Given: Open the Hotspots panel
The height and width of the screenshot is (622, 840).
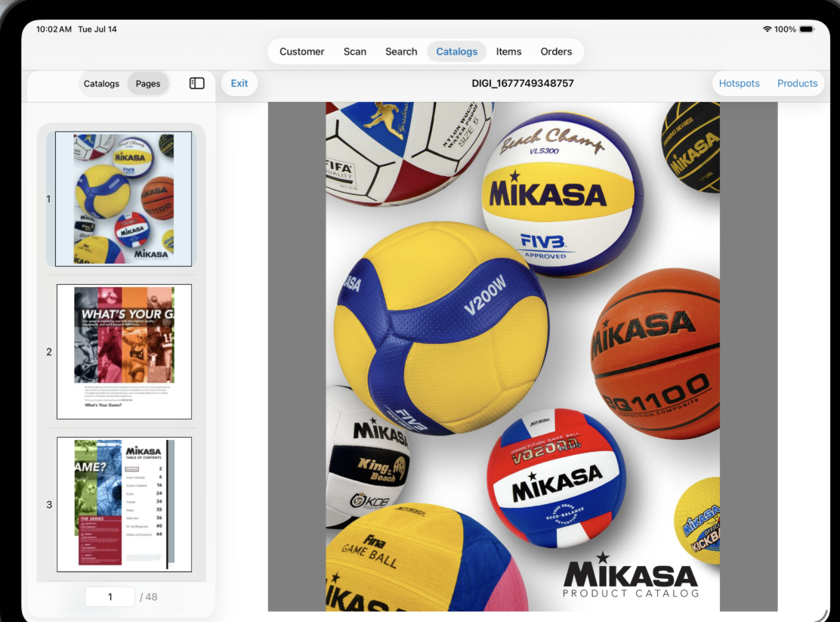Looking at the screenshot, I should point(739,83).
